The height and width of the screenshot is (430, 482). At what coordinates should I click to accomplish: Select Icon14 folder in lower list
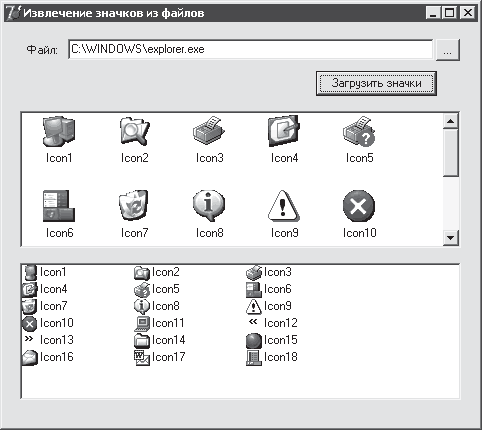pyautogui.click(x=160, y=340)
